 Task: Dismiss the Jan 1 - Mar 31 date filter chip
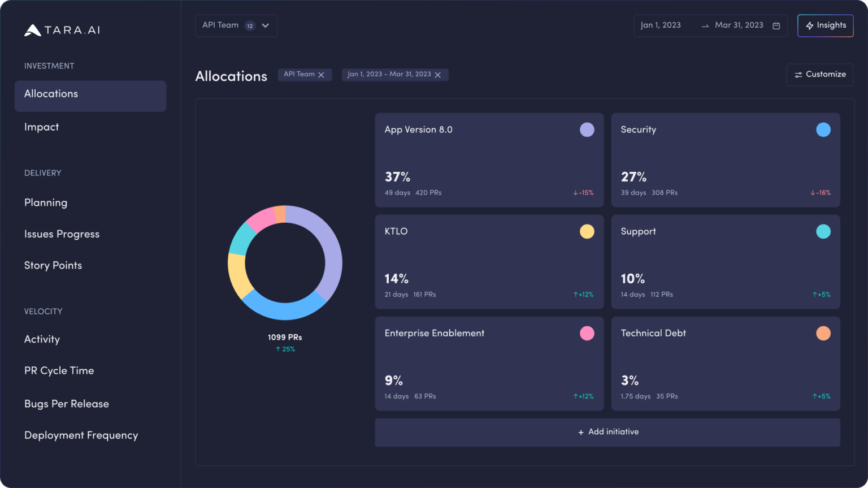(x=438, y=74)
